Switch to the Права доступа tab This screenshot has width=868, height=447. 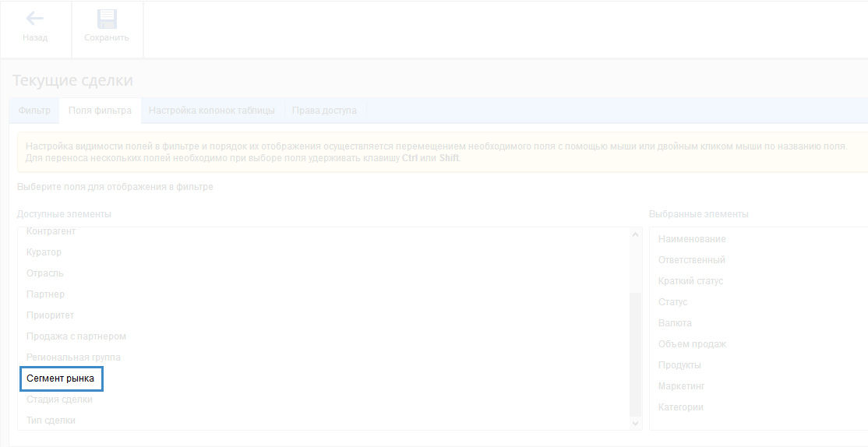pos(324,111)
